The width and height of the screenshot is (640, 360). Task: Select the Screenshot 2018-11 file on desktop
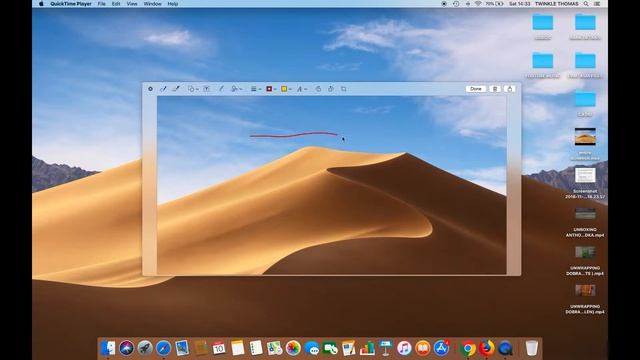point(585,183)
